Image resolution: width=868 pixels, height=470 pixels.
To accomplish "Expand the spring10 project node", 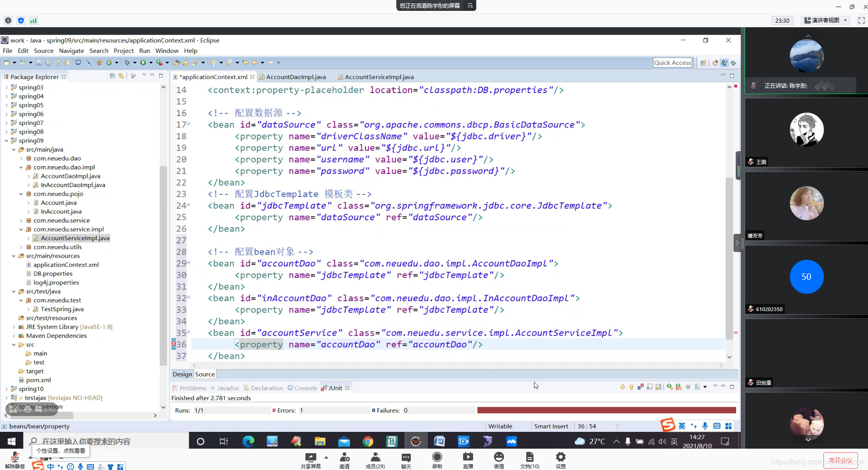I will coord(6,389).
